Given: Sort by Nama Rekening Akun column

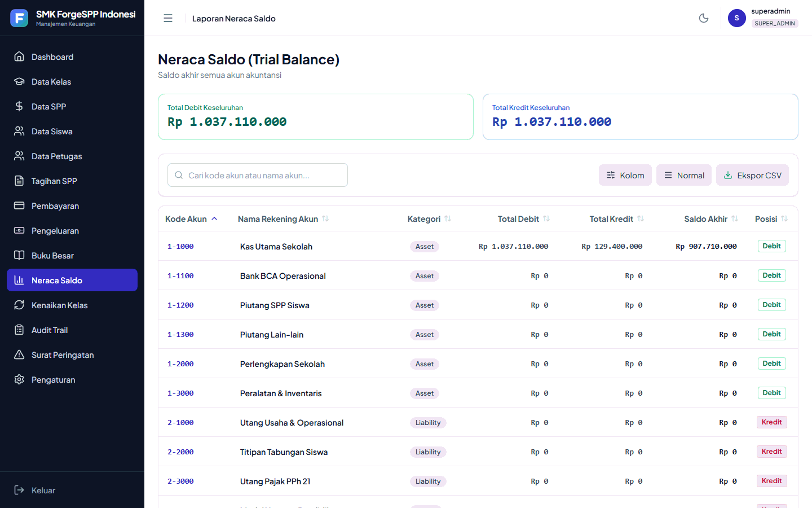Looking at the screenshot, I should tap(283, 219).
